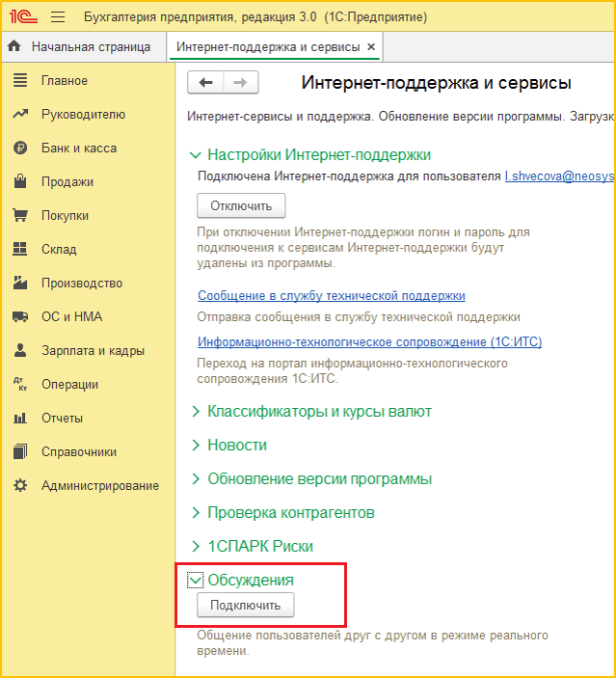Click the Отключить button

(x=241, y=205)
